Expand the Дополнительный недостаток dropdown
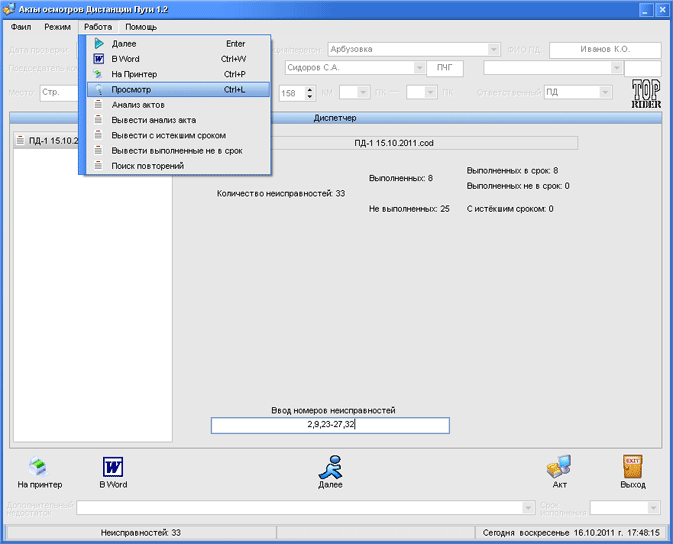This screenshot has width=673, height=544. click(528, 508)
